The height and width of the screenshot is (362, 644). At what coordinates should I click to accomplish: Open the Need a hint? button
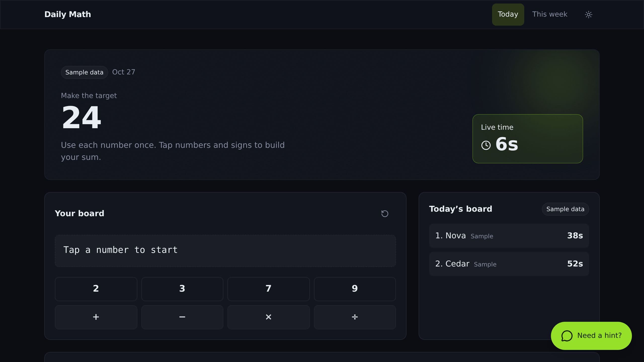(591, 336)
